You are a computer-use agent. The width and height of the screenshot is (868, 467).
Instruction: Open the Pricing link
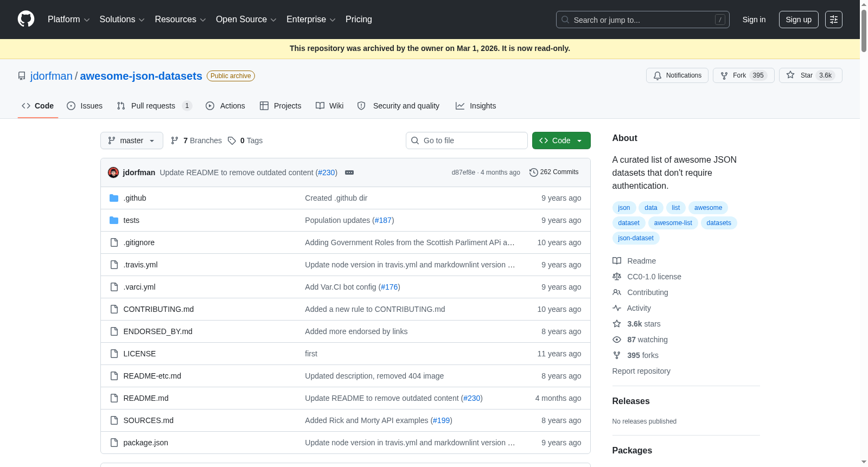pyautogui.click(x=359, y=20)
